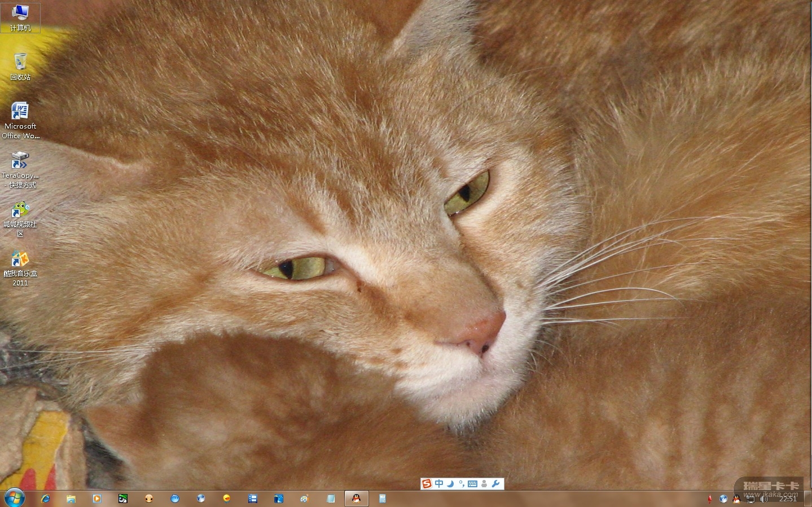This screenshot has height=507, width=812.
Task: Open the Windows Start menu orb
Action: tap(15, 498)
